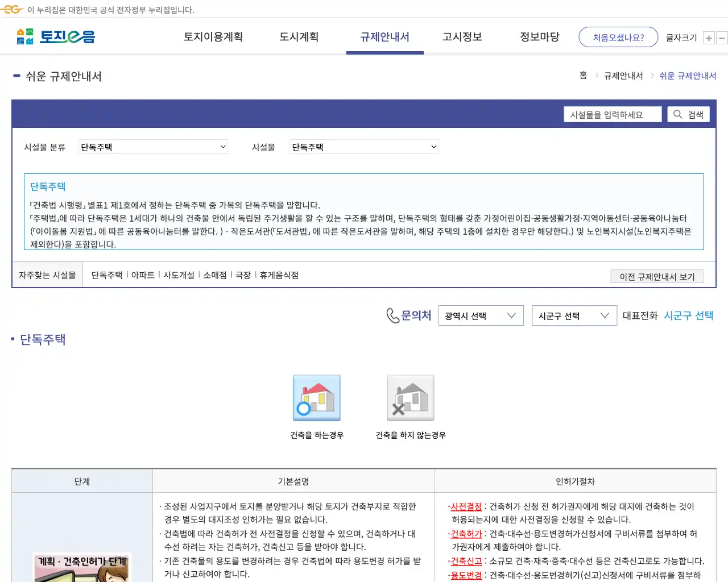728x582 pixels.
Task: Click the search magnifier icon
Action: [677, 114]
